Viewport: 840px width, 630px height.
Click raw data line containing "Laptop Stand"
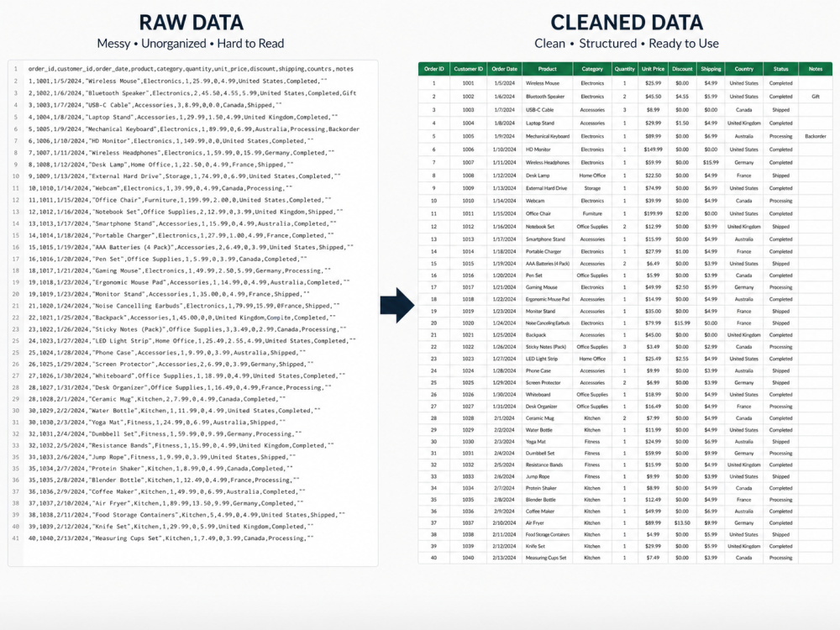[183, 117]
